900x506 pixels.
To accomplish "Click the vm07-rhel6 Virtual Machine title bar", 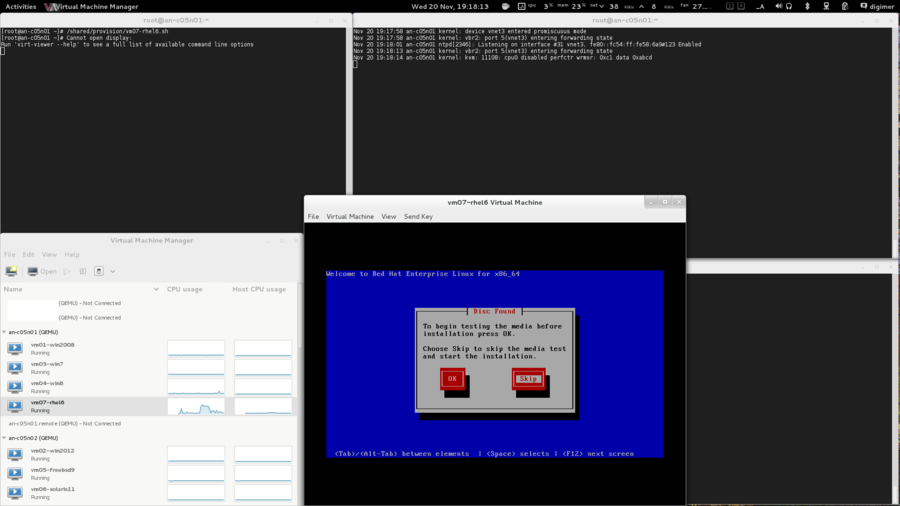I will 495,203.
